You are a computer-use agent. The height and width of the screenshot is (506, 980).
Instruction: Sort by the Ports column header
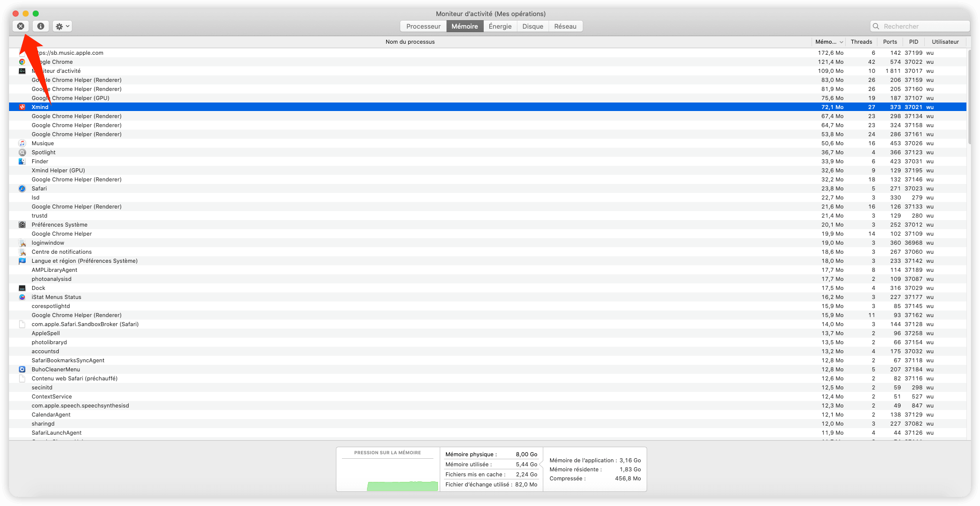pos(889,42)
